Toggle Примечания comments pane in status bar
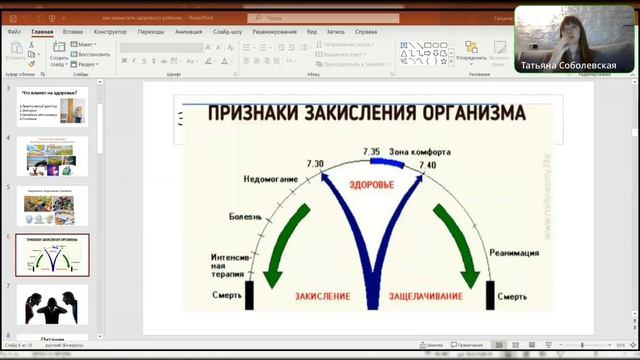 click(x=467, y=345)
